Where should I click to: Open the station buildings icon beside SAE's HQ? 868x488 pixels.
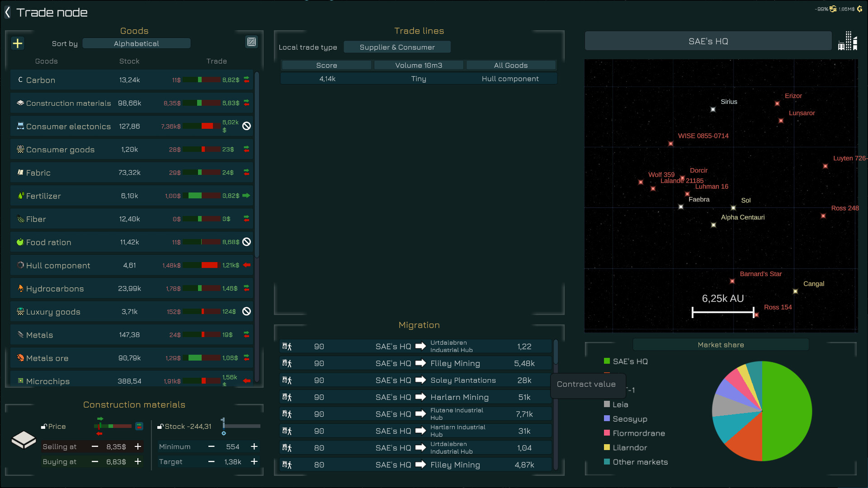pos(848,41)
